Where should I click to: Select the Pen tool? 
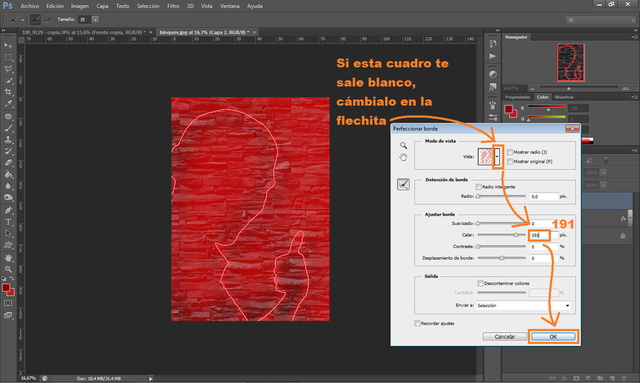(8, 210)
